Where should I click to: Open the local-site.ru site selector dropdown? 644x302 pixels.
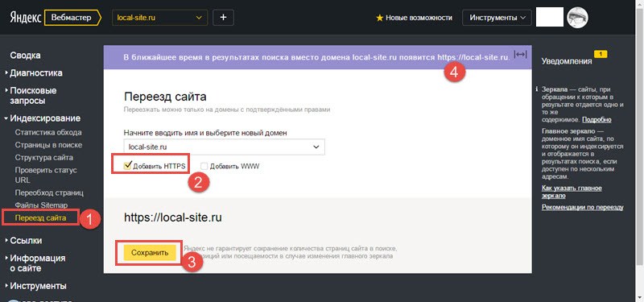pyautogui.click(x=159, y=18)
